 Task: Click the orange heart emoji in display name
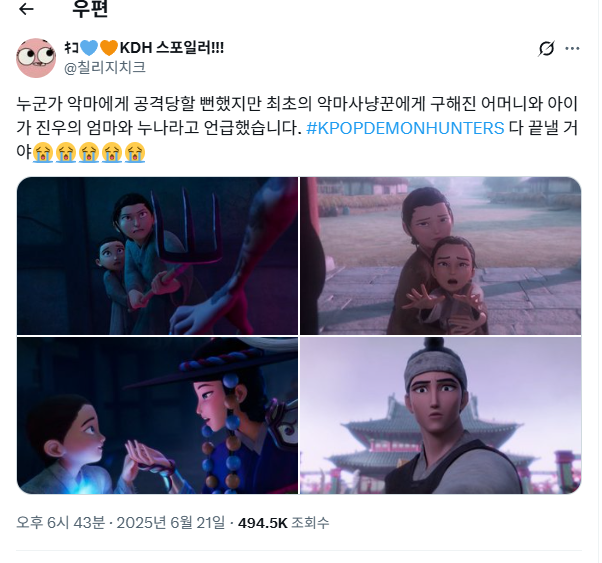(x=109, y=48)
